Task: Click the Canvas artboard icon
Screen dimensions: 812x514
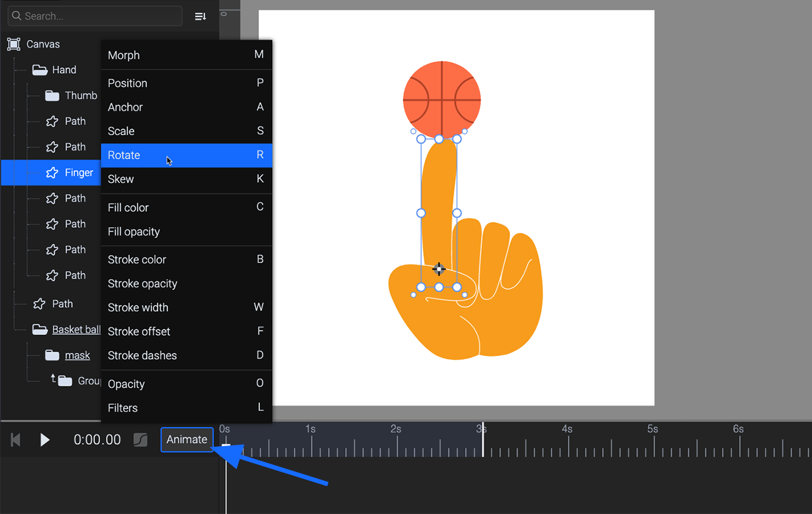Action: pos(13,44)
